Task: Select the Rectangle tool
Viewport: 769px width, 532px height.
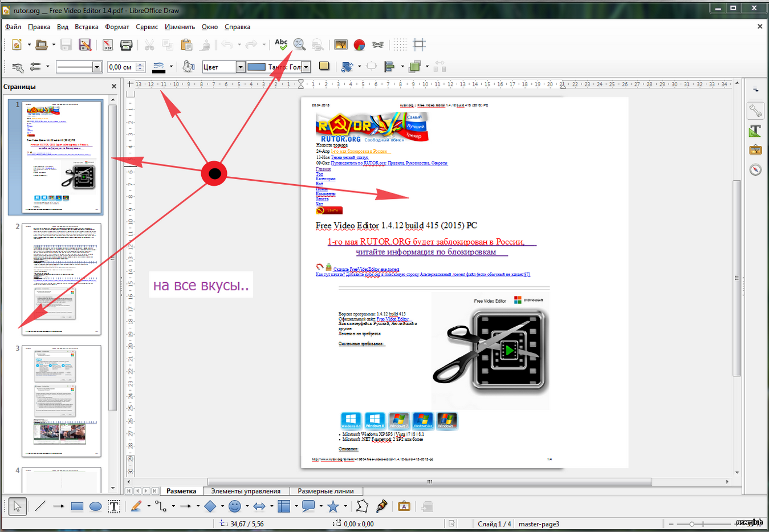Action: (77, 506)
